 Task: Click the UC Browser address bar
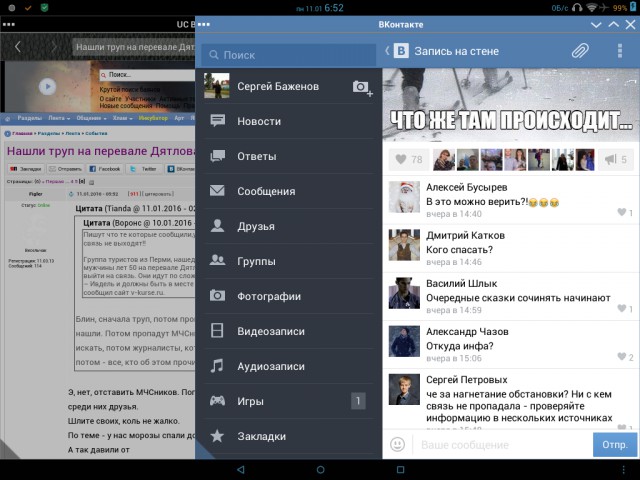[x=134, y=47]
